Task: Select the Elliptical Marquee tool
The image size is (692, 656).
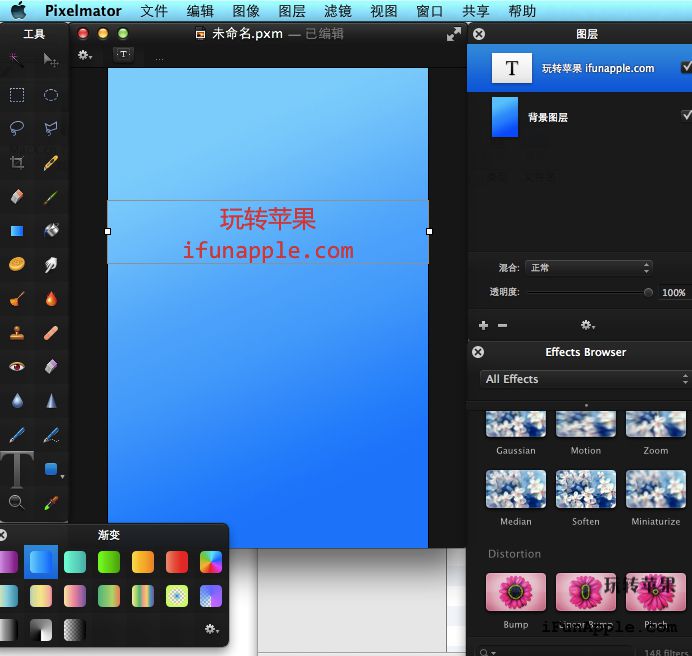Action: pyautogui.click(x=51, y=95)
